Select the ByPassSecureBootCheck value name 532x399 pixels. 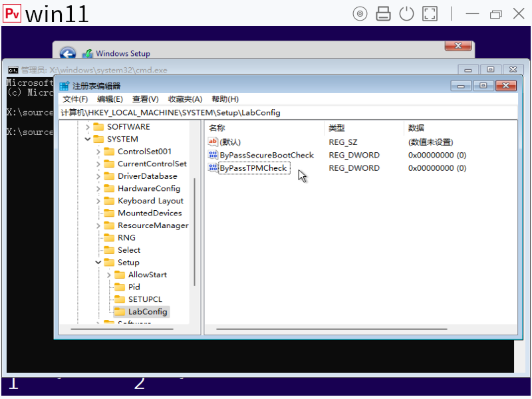click(267, 155)
